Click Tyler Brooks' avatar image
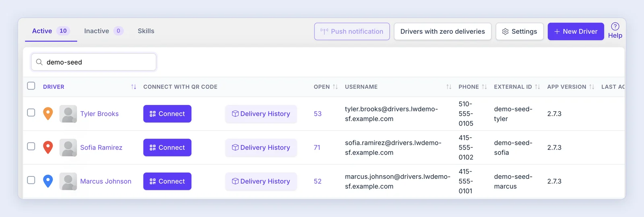Image resolution: width=644 pixels, height=217 pixels. click(x=68, y=114)
